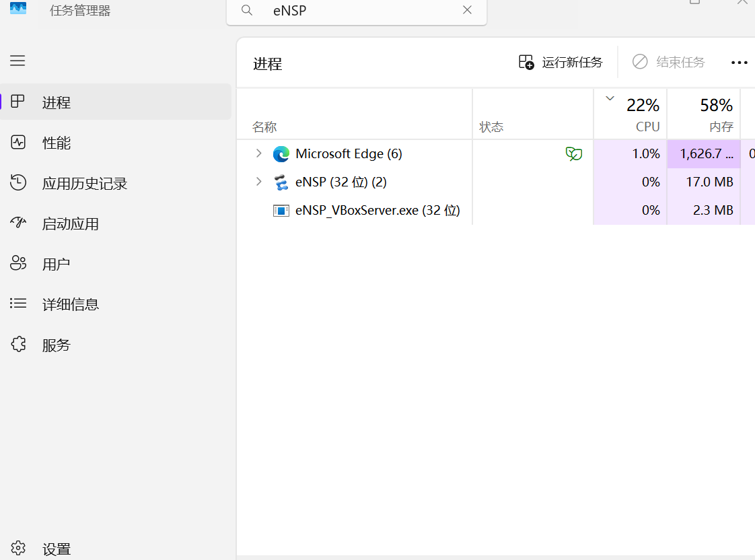
Task: Sort by the 状态 column header
Action: coord(533,114)
